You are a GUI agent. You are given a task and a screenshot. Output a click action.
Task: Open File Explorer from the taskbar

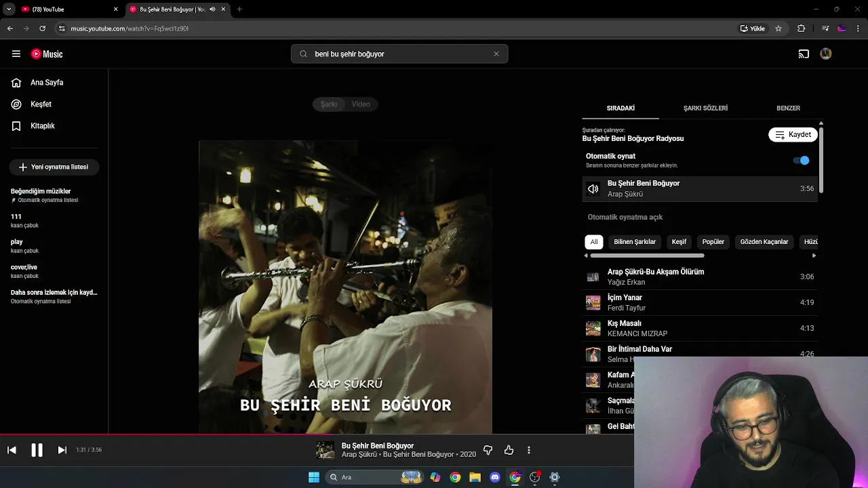pos(475,477)
